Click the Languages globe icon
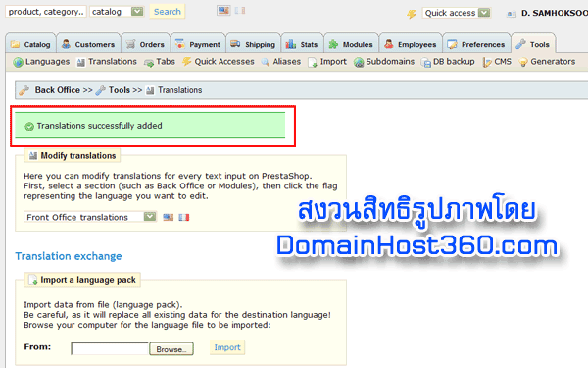This screenshot has width=588, height=368. pyautogui.click(x=18, y=62)
